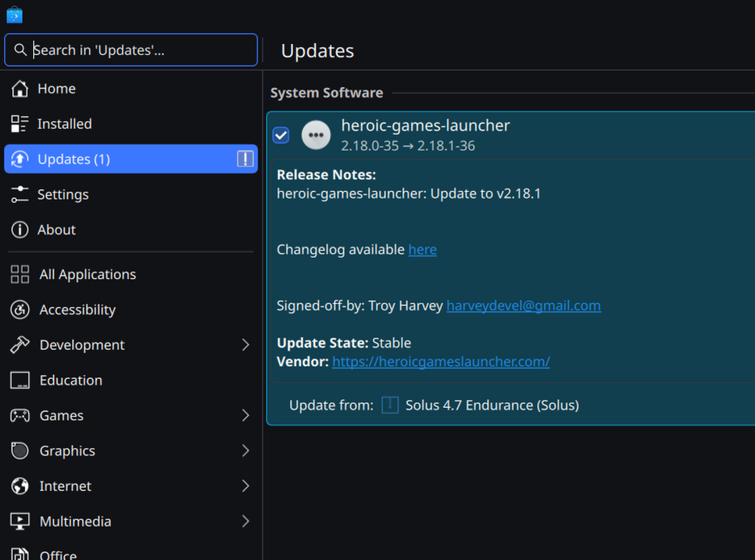Screen dimensions: 755x560
Task: Click the exclamation badge on Updates
Action: pos(245,159)
